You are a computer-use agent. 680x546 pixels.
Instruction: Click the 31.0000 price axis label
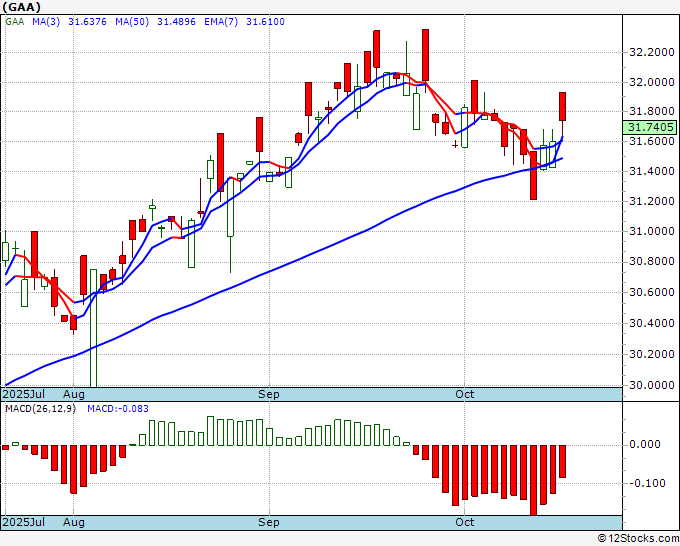coord(652,231)
